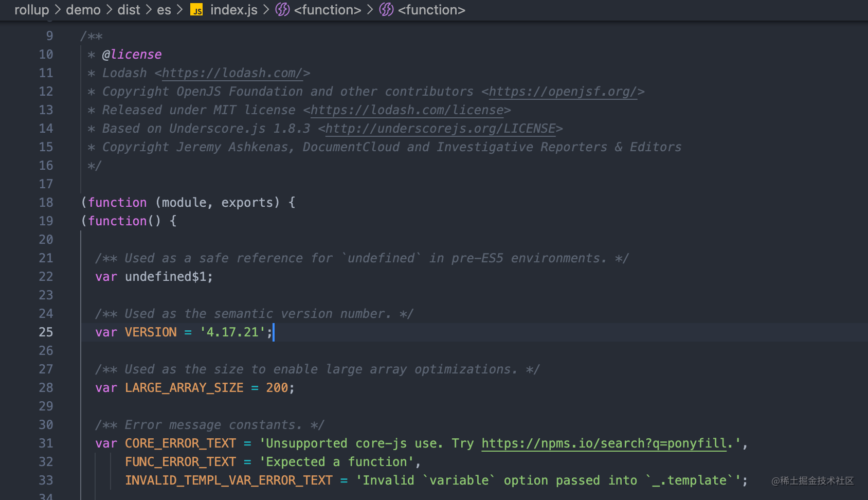Click the number 200 value
Image resolution: width=868 pixels, height=500 pixels.
277,388
